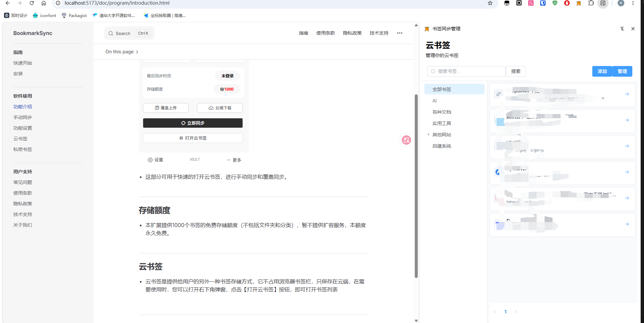Open 使用条款 in the top navigation

[x=326, y=33]
